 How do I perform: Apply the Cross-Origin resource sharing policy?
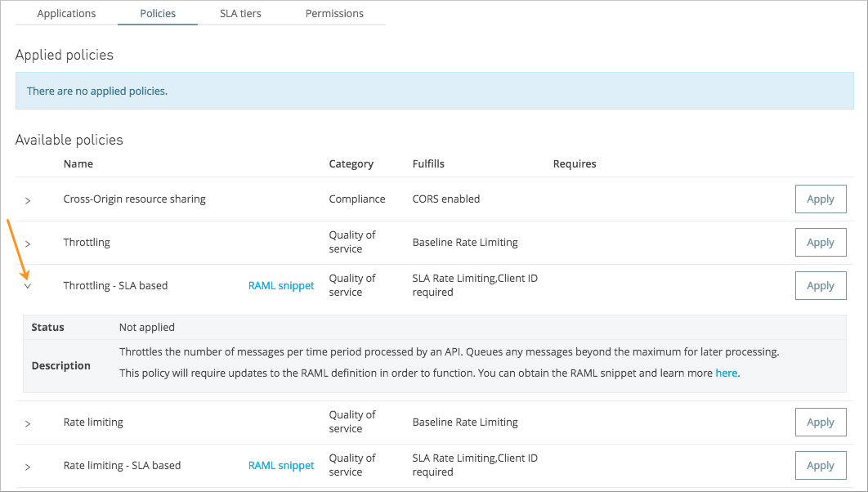pyautogui.click(x=821, y=199)
